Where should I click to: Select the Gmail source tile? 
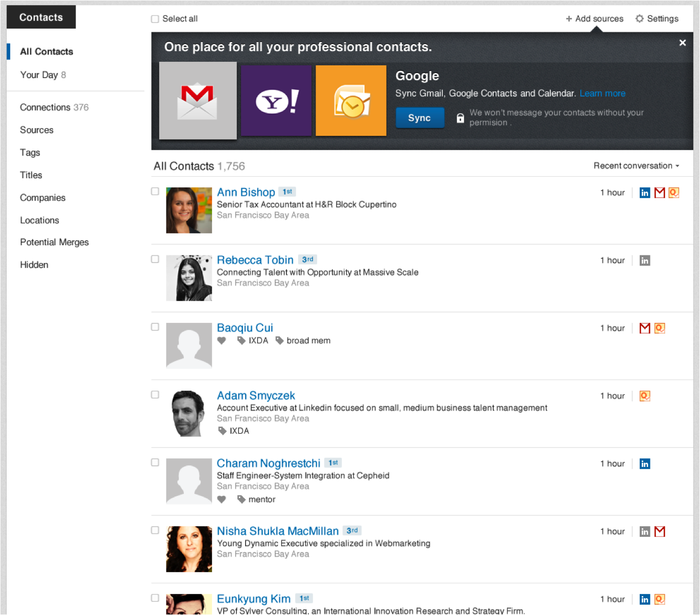198,101
